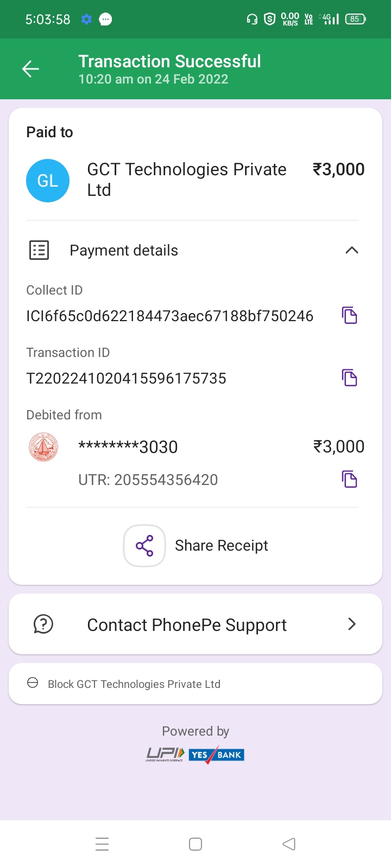The width and height of the screenshot is (391, 868).
Task: Copy the UTR number
Action: click(349, 480)
